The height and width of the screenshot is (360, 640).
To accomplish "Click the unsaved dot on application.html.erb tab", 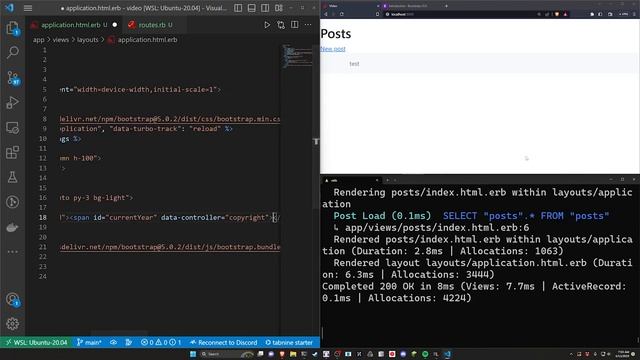I will pos(115,25).
